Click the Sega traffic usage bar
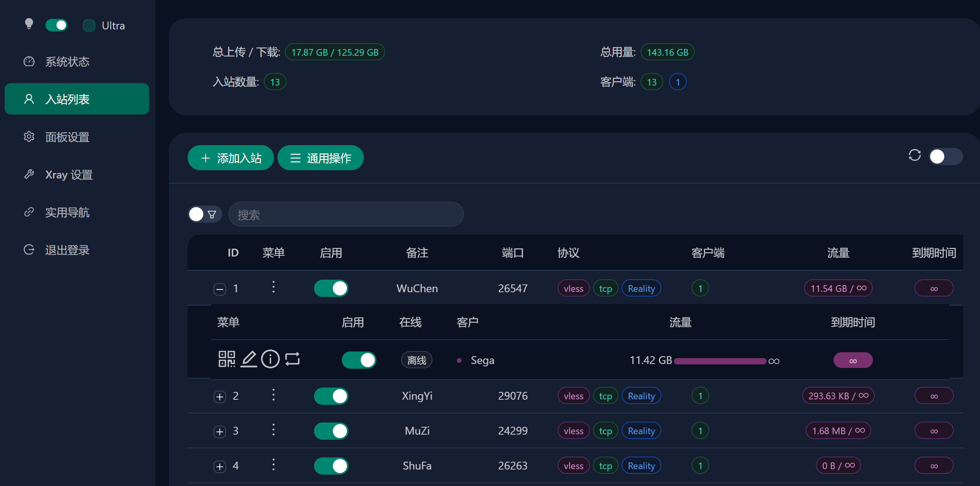This screenshot has width=980, height=486. pos(720,361)
